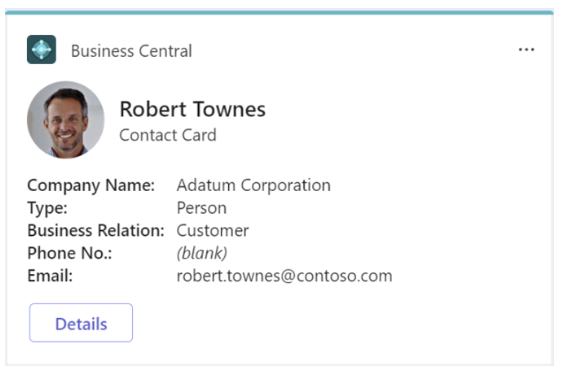
Task: Click the 'Person' type value
Action: click(202, 208)
